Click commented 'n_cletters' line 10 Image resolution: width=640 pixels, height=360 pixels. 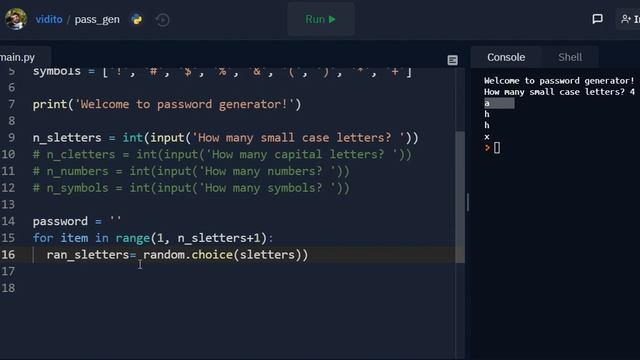[x=222, y=155]
